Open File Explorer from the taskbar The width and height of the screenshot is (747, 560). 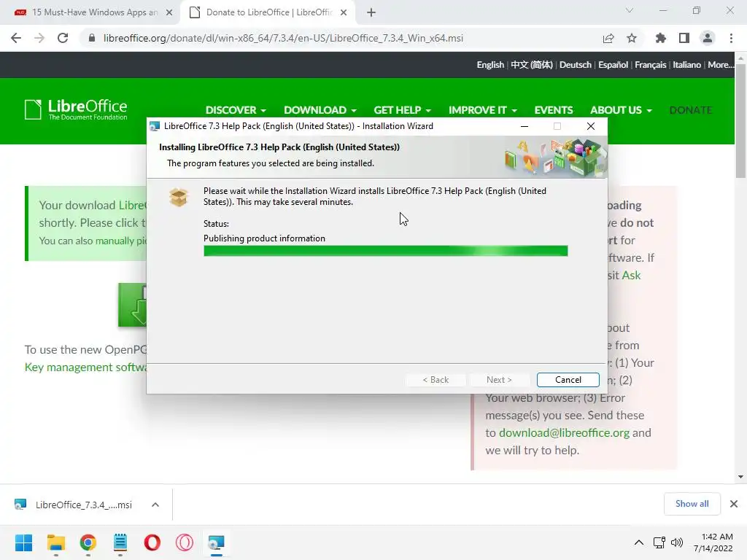point(55,542)
